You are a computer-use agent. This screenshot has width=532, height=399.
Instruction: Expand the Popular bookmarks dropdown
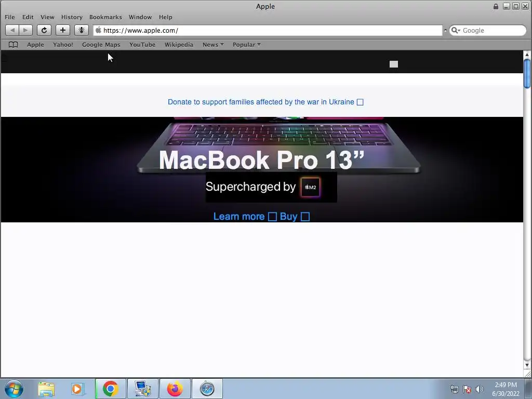247,45
